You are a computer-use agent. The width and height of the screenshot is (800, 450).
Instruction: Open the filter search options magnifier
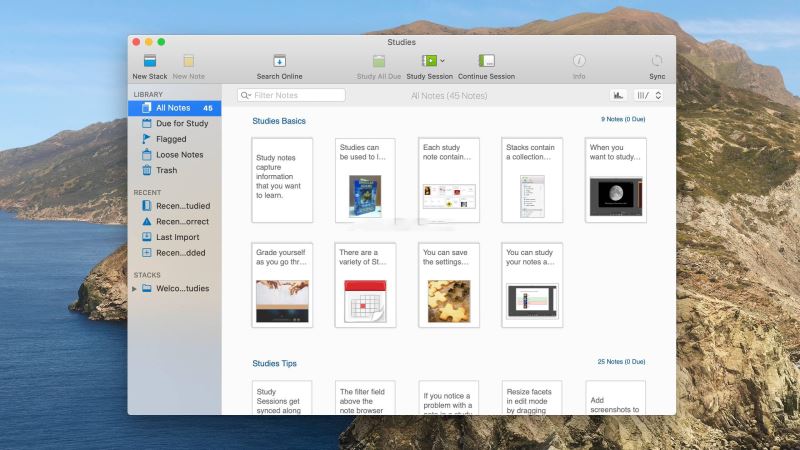pos(245,95)
